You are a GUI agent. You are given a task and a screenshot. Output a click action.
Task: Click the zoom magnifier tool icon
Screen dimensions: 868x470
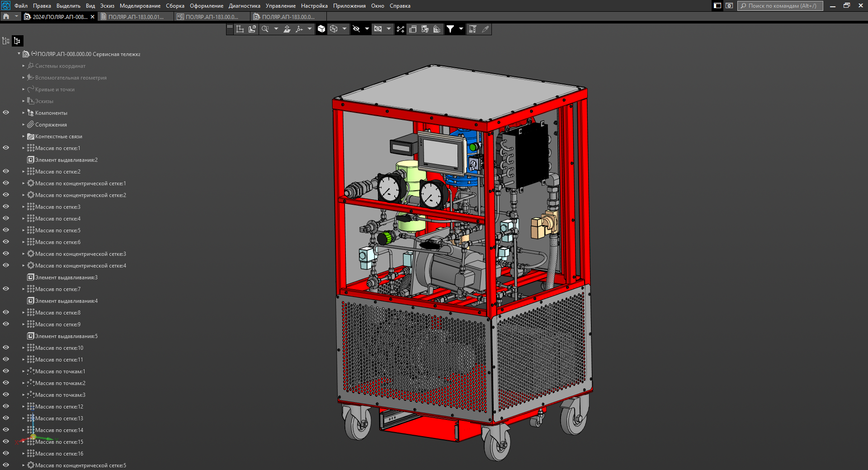(x=265, y=29)
